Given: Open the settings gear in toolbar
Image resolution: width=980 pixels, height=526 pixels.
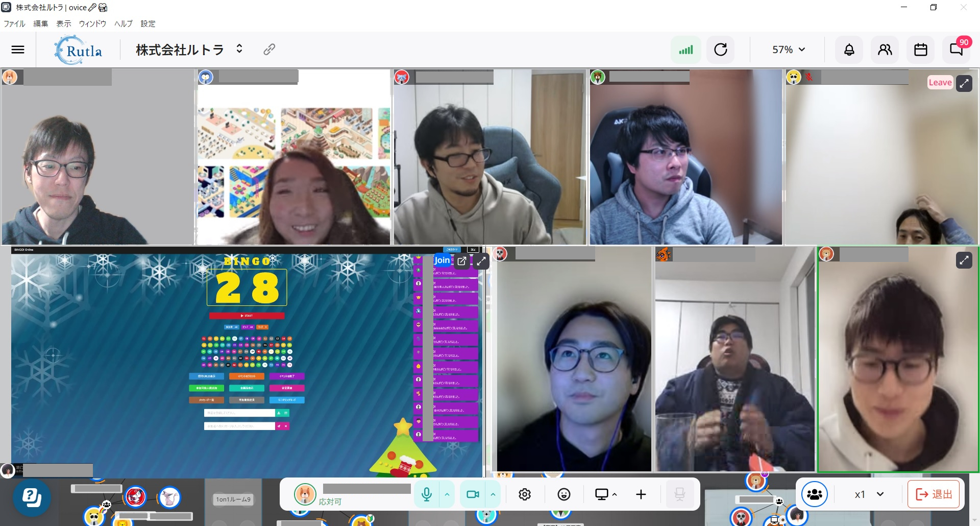Looking at the screenshot, I should (525, 494).
